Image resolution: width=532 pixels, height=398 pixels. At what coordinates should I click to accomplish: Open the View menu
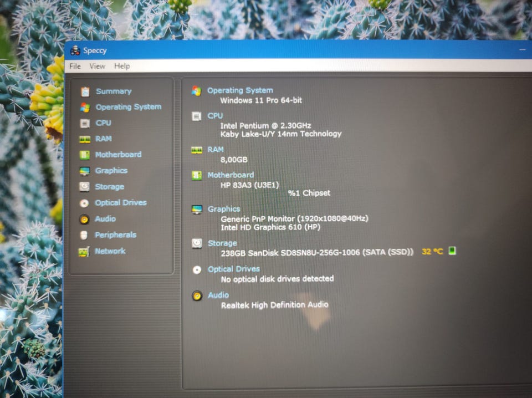tap(98, 66)
